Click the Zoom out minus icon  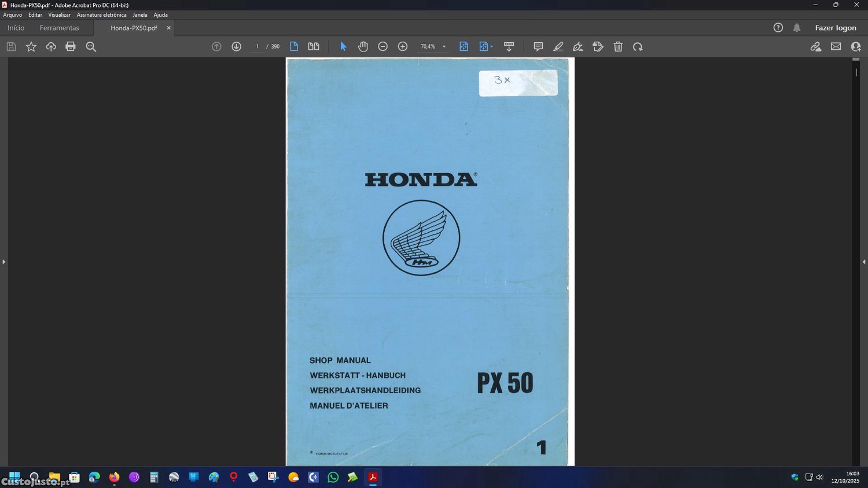(x=382, y=47)
